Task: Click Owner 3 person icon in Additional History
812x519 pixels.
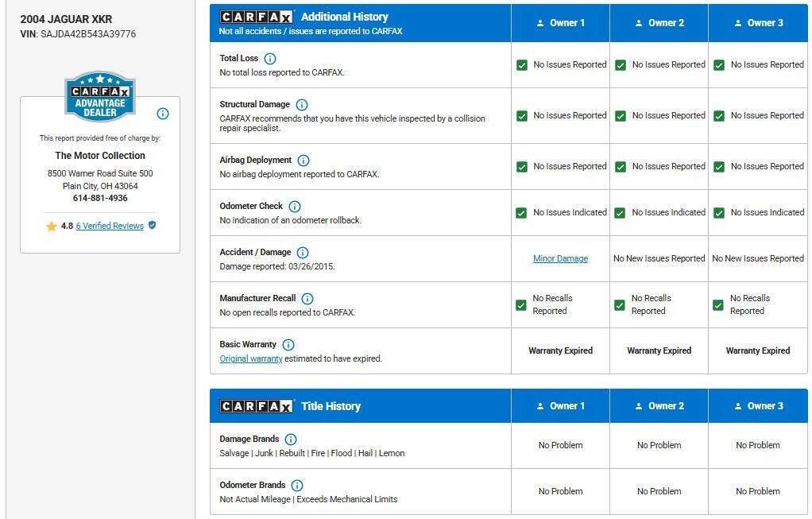Action: point(738,23)
